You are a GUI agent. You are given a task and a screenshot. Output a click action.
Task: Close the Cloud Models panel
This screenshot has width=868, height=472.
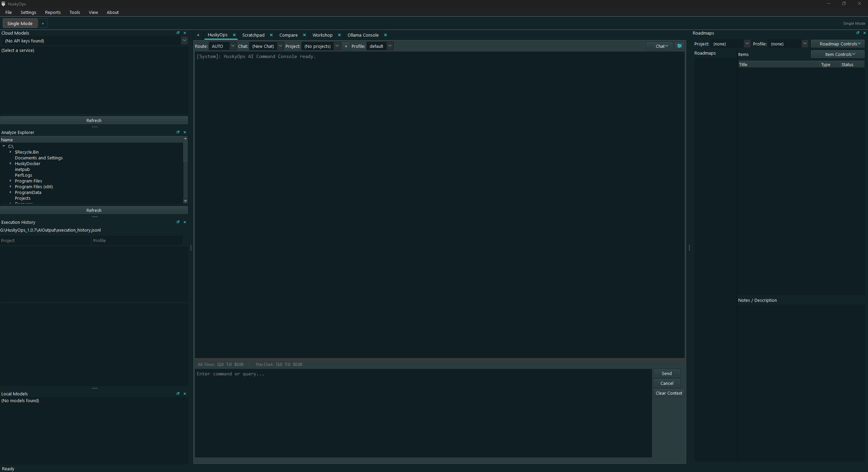[185, 33]
